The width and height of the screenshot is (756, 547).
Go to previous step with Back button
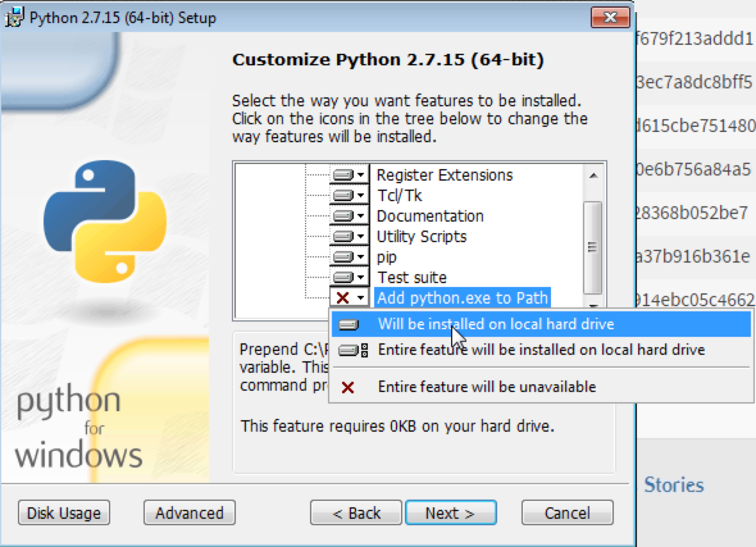pos(356,513)
